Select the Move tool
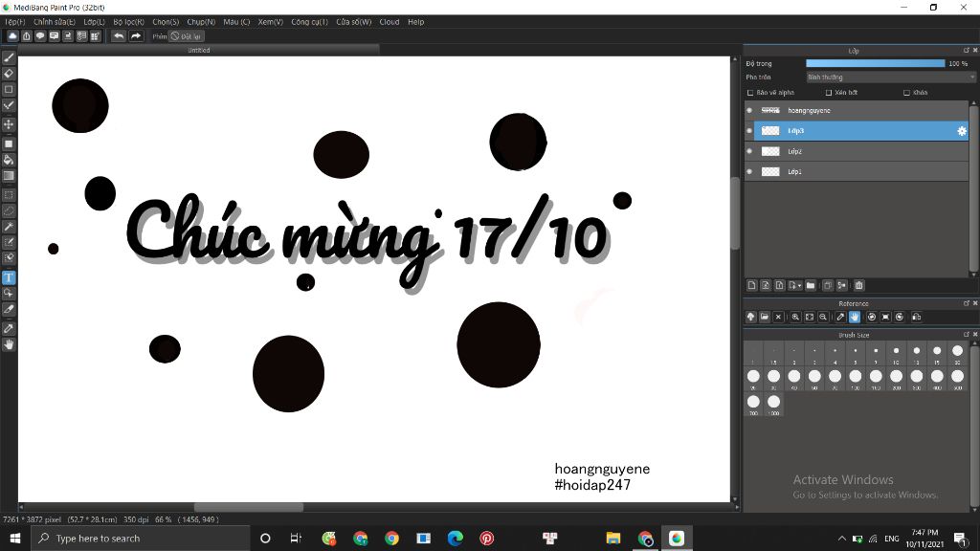 tap(9, 124)
